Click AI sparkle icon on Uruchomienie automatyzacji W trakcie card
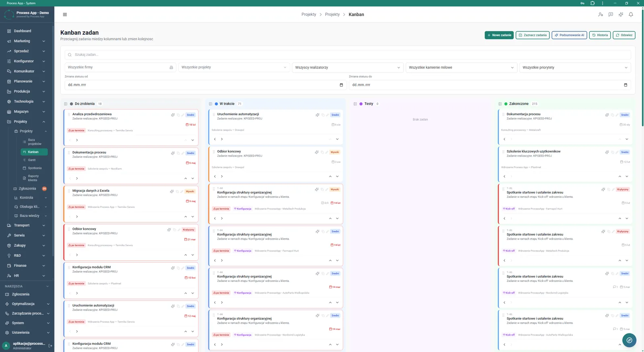 (317, 115)
